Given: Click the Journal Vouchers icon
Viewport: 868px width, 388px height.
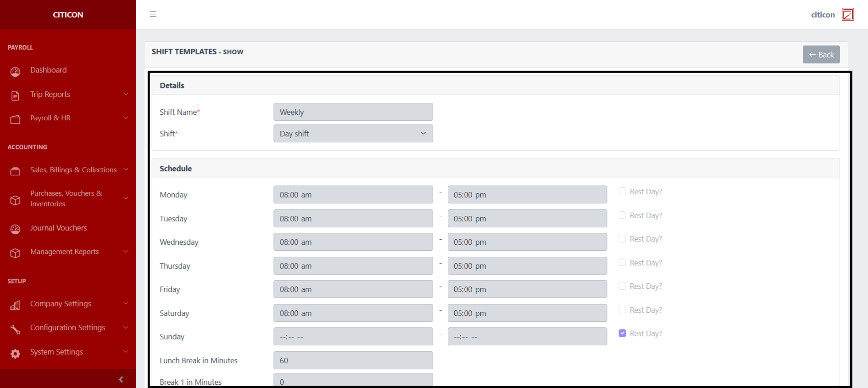Looking at the screenshot, I should click(x=15, y=229).
